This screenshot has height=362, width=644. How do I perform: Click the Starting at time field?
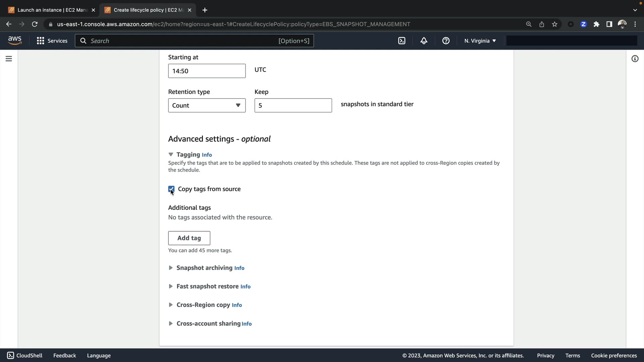[x=207, y=71]
